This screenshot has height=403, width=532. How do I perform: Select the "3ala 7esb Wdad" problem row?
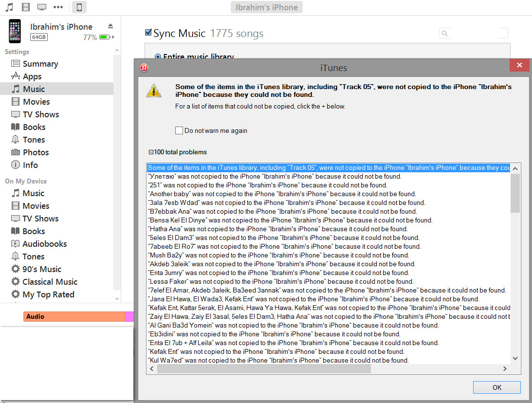tap(329, 203)
